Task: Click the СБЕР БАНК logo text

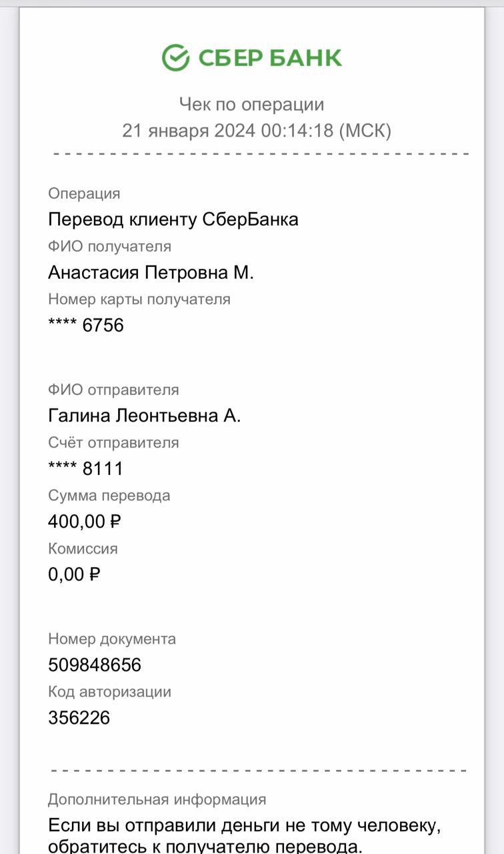Action: 270,58
